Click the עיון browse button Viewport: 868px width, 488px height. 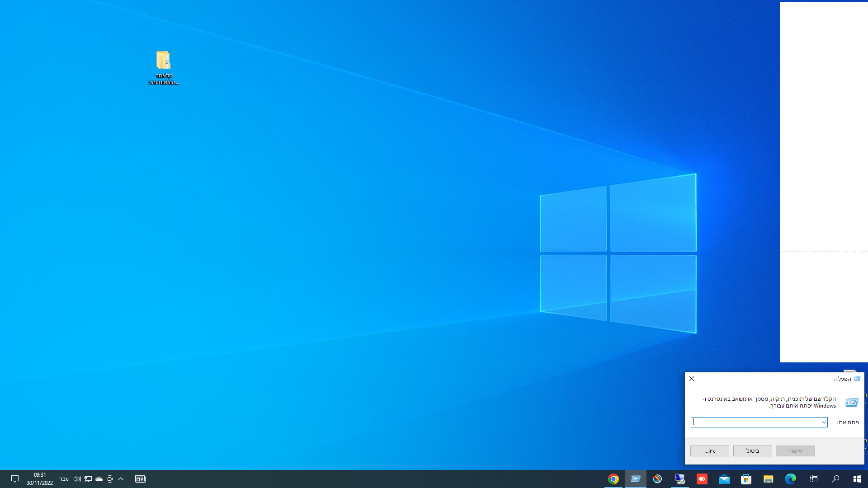(x=709, y=451)
